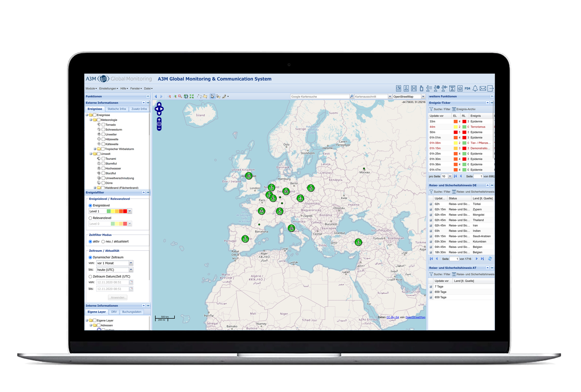The width and height of the screenshot is (581, 392).
Task: Go to previous map view arrow
Action: click(156, 96)
